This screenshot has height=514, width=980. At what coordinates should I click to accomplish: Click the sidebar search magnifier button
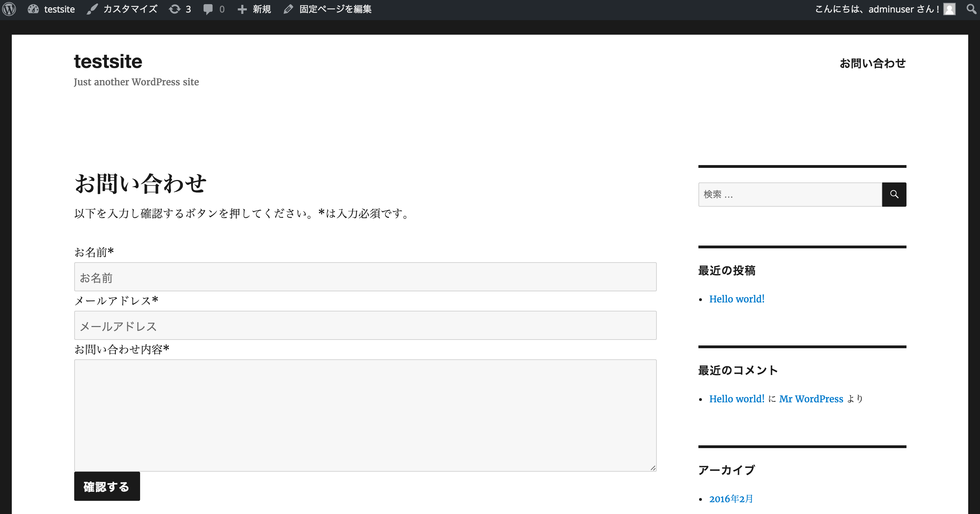tap(894, 195)
